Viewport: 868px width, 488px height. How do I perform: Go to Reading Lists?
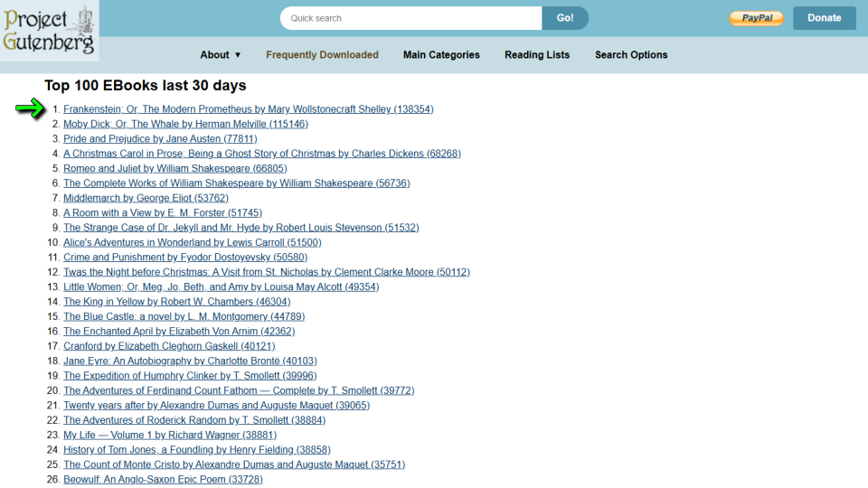(537, 55)
